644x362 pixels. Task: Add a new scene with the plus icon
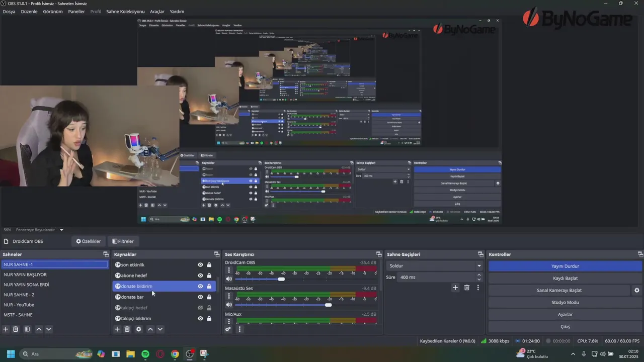[x=6, y=329]
